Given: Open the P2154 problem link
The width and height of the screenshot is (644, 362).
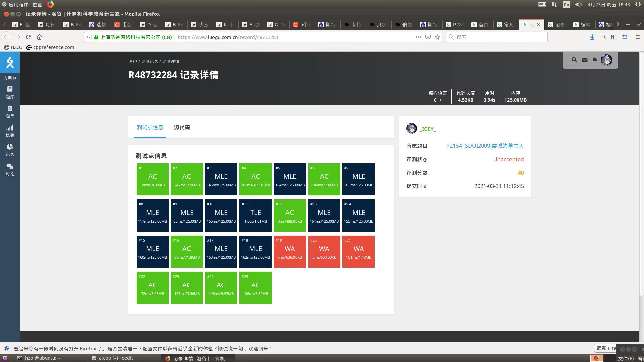Looking at the screenshot, I should (x=485, y=146).
